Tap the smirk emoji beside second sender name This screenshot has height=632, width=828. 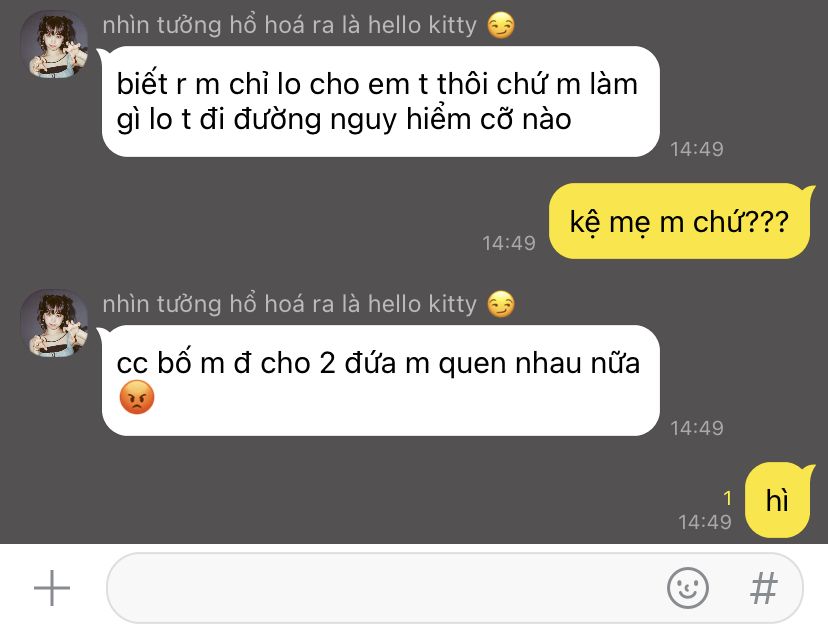pyautogui.click(x=501, y=304)
